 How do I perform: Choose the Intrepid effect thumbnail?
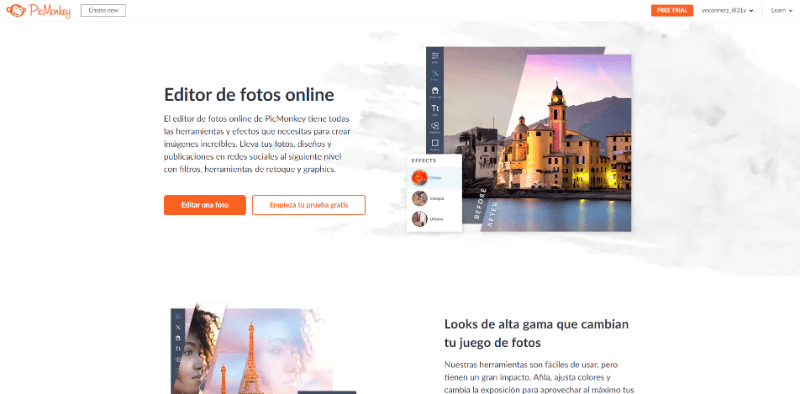point(419,198)
